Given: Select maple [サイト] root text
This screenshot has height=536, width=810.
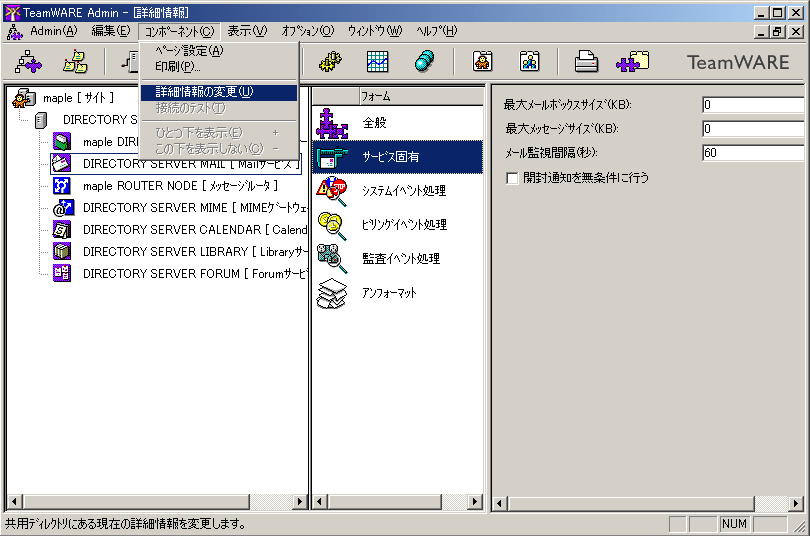Looking at the screenshot, I should 78,98.
